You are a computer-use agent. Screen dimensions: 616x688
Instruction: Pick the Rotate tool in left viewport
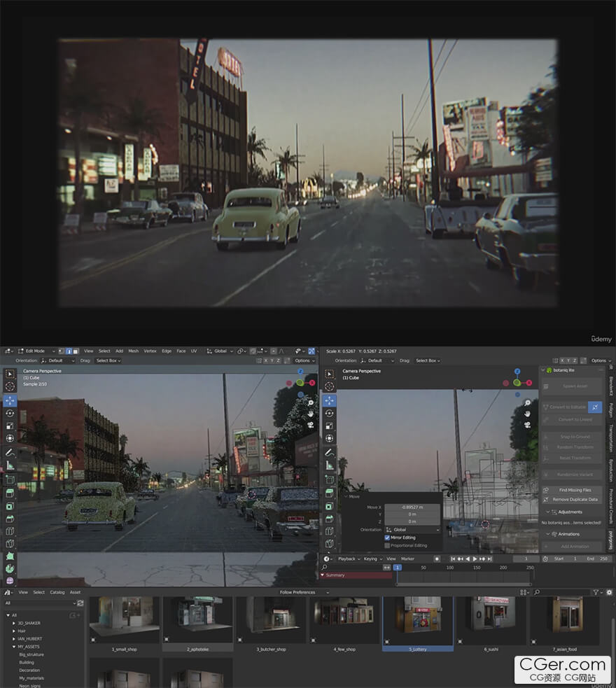[x=10, y=414]
